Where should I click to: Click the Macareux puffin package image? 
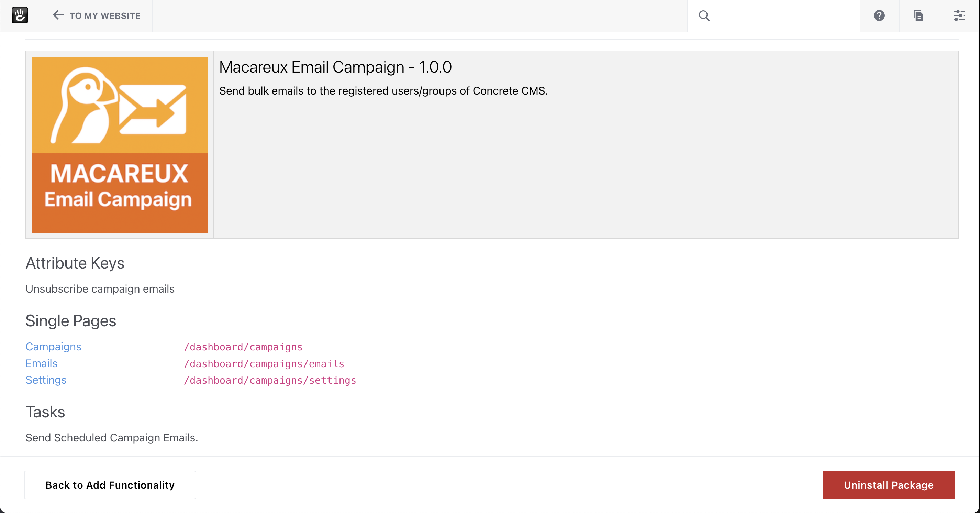pos(120,145)
